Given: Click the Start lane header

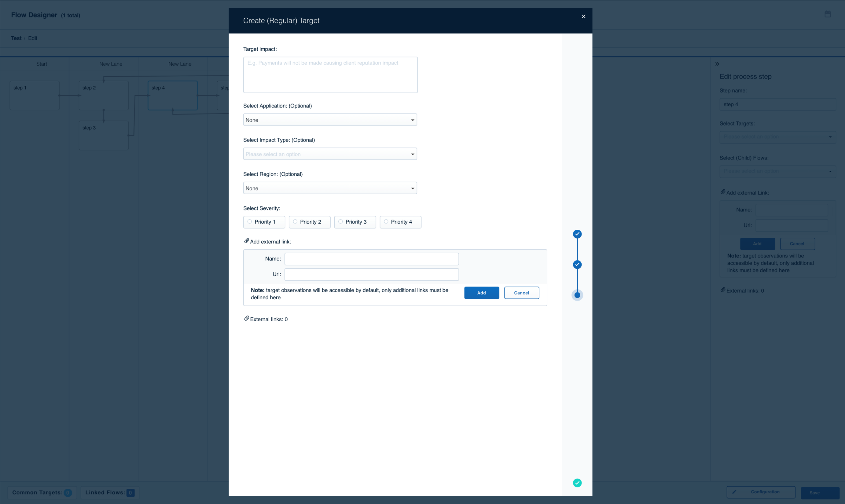Looking at the screenshot, I should pos(42,64).
